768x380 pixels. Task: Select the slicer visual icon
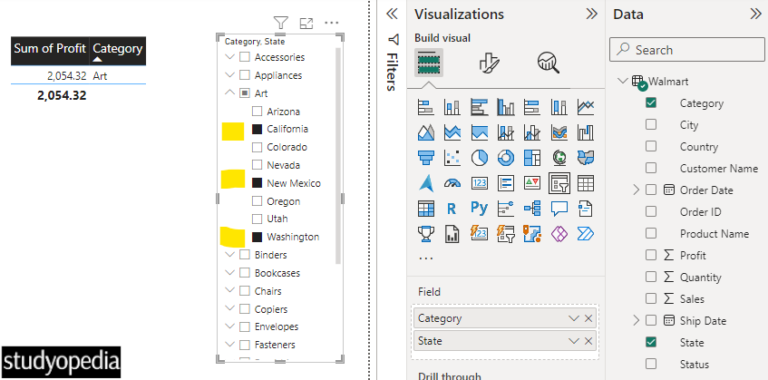tap(559, 183)
